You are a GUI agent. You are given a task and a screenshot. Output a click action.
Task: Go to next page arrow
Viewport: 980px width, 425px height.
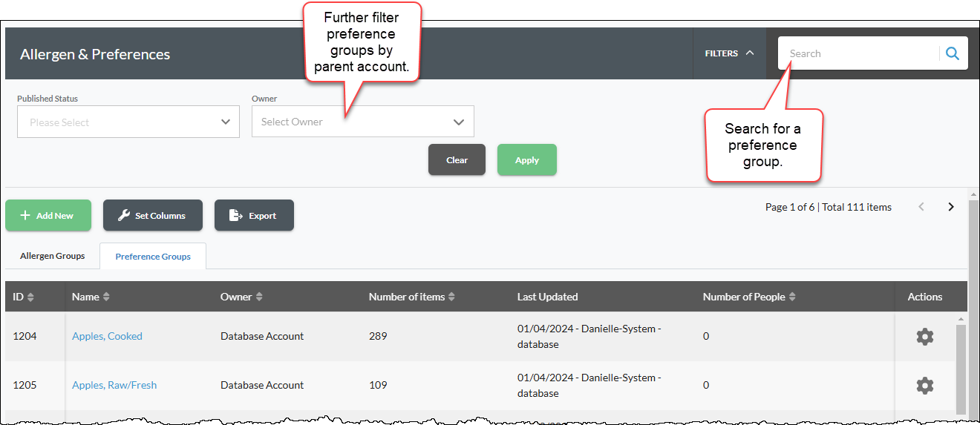click(951, 207)
